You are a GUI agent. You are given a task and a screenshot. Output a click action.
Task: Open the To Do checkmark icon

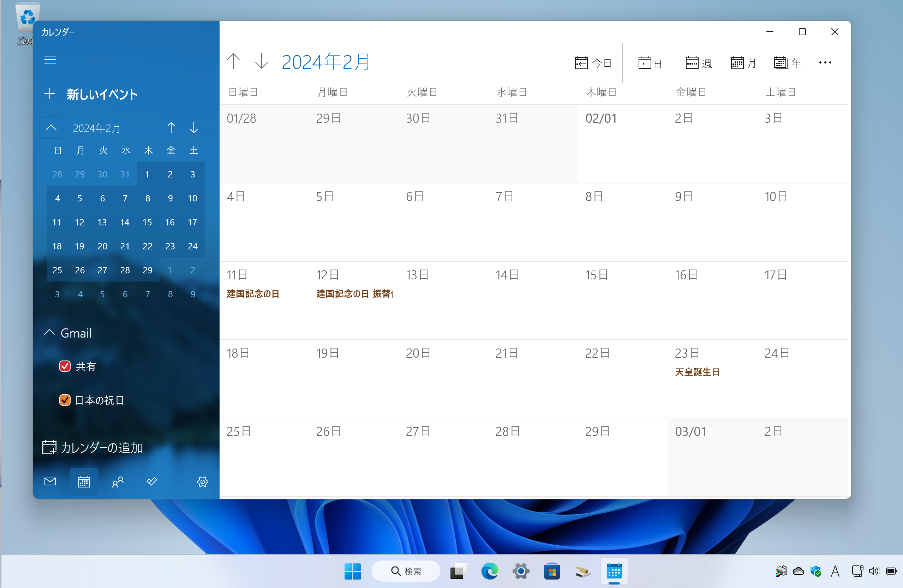coord(151,481)
